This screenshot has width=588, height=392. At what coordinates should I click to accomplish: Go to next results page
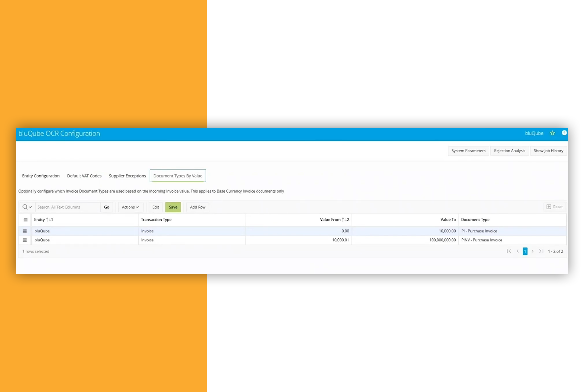click(532, 251)
